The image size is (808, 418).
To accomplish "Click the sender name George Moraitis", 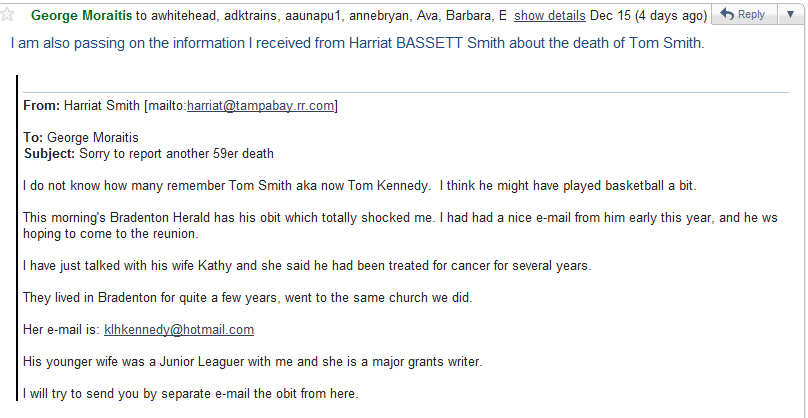I will [x=82, y=16].
